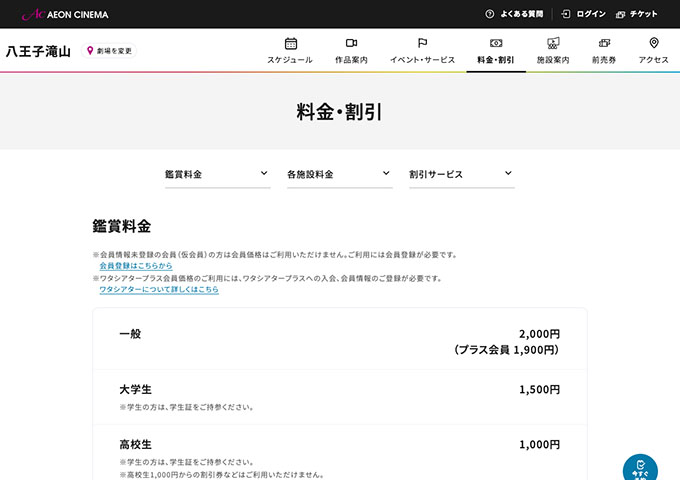Viewport: 680px width, 480px height.
Task: Click the 2,000円 price
Action: [539, 334]
